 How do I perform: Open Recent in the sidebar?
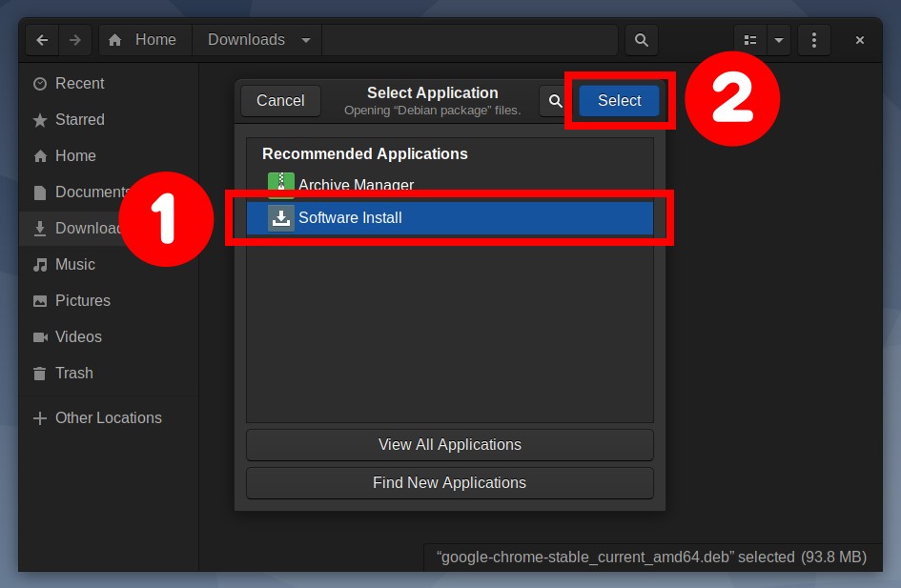110,84
